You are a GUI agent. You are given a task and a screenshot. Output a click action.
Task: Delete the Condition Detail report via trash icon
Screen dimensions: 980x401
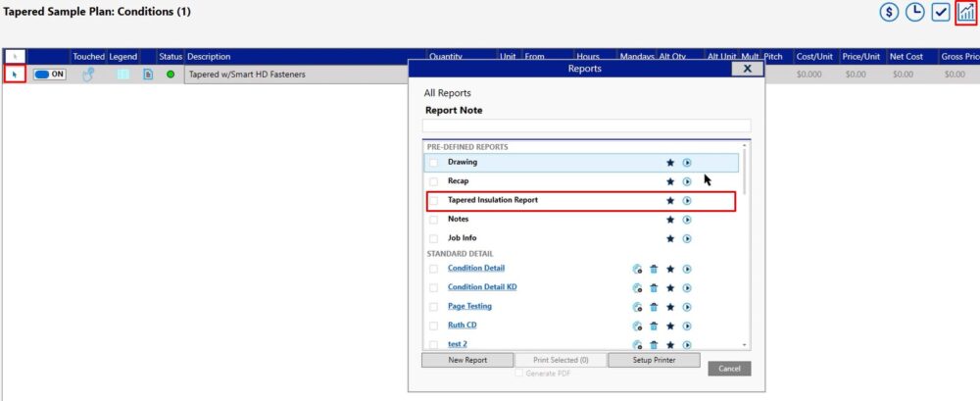[654, 269]
